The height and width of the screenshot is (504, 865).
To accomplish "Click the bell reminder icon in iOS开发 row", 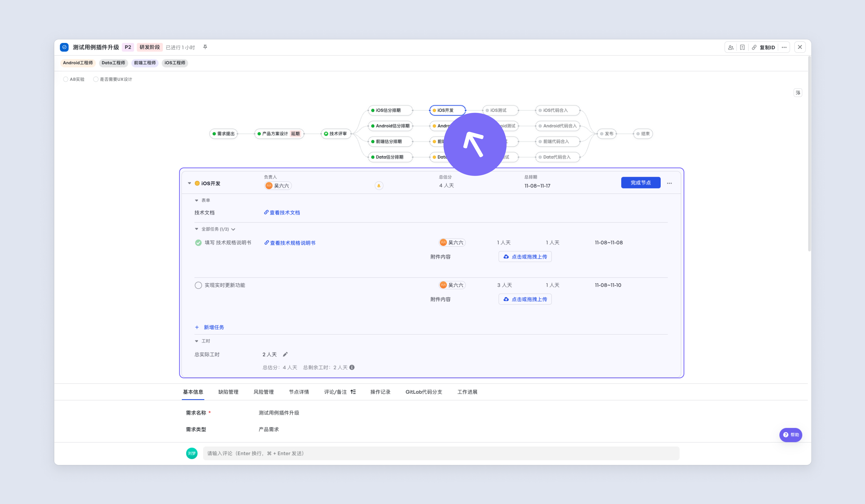I will pos(379,185).
